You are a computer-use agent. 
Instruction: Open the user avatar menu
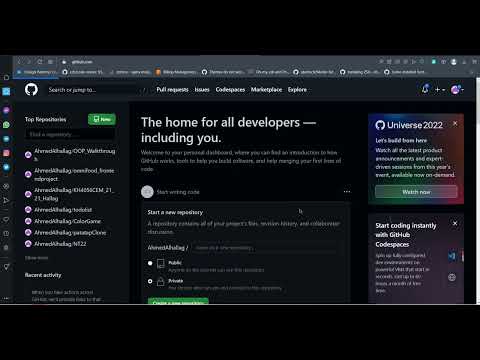point(457,89)
